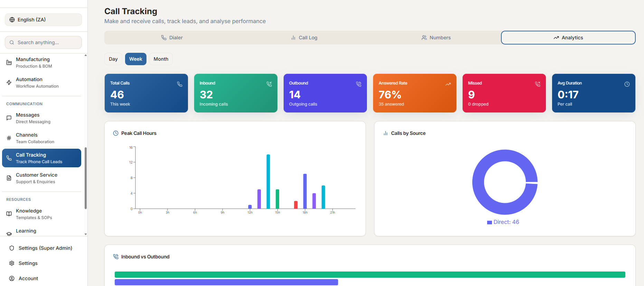Screen dimensions: 644x286
Task: Open Automation Workflow Automation
Action: (x=41, y=82)
